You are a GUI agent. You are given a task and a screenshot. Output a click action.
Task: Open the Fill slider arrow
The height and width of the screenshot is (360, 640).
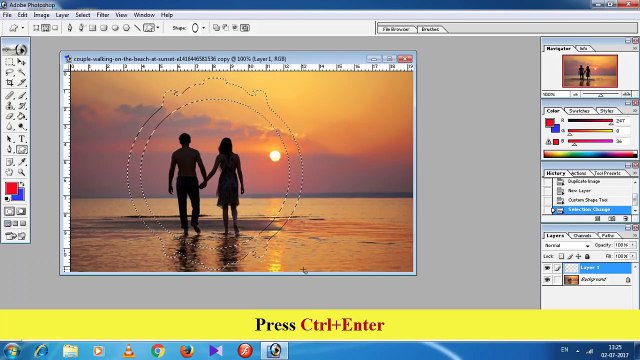pyautogui.click(x=633, y=256)
